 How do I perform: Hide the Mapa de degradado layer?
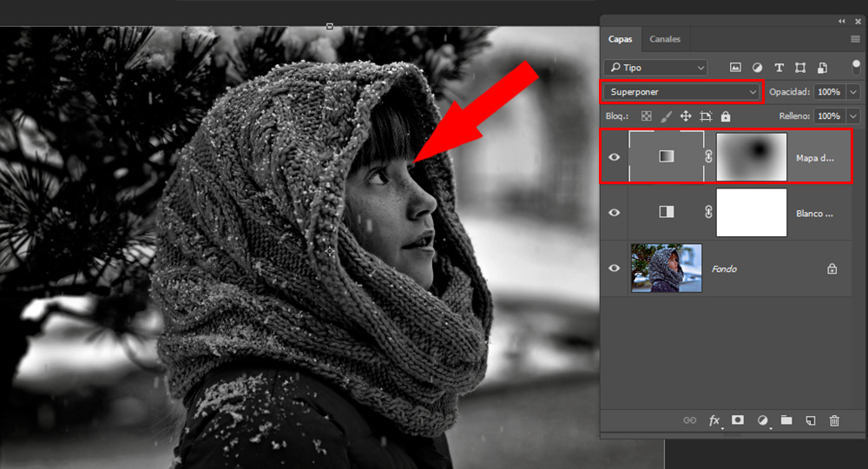614,157
